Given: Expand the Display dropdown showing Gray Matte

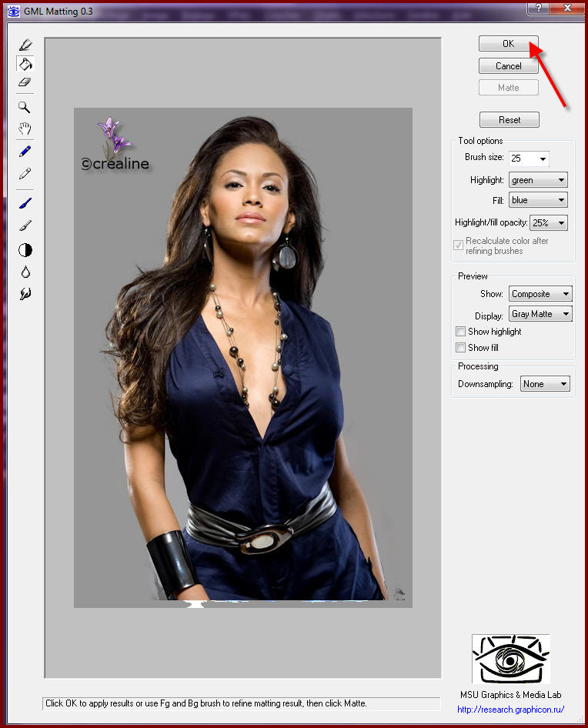Looking at the screenshot, I should coord(541,314).
